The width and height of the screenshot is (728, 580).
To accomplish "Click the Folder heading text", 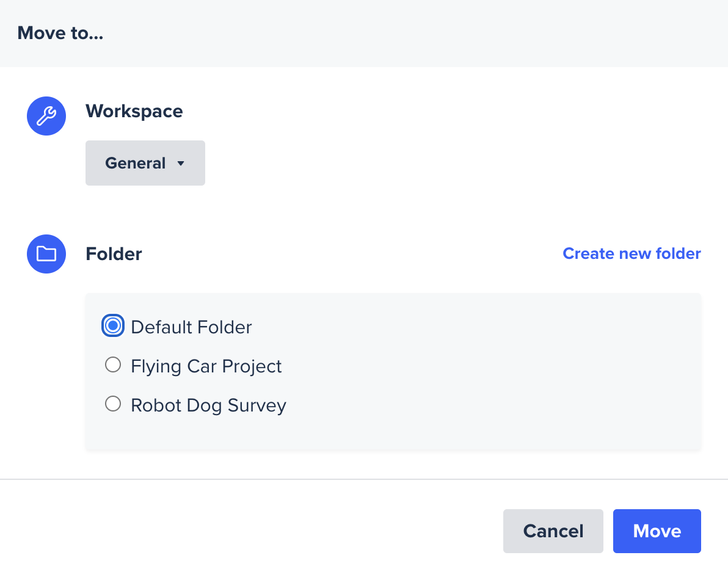I will click(x=114, y=254).
